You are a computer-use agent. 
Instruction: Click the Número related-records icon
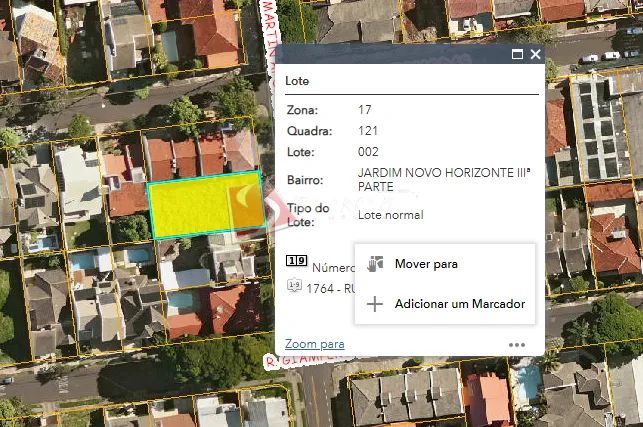(296, 260)
